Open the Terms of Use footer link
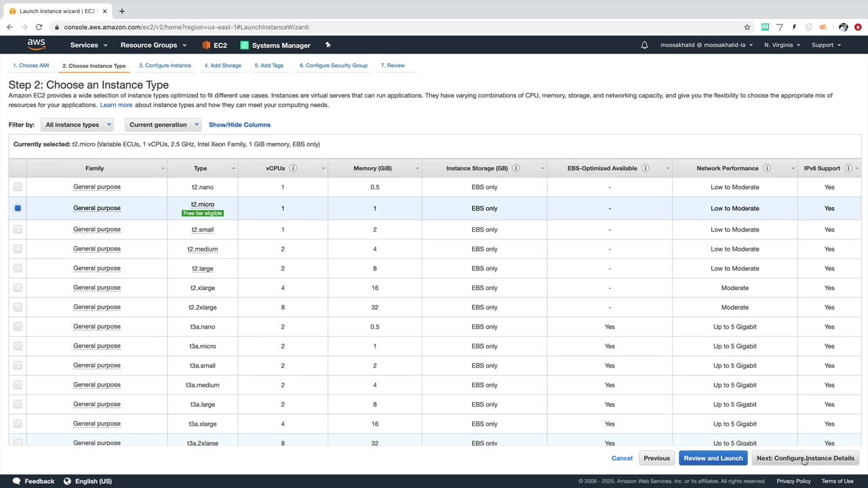The height and width of the screenshot is (488, 868). pos(837,481)
